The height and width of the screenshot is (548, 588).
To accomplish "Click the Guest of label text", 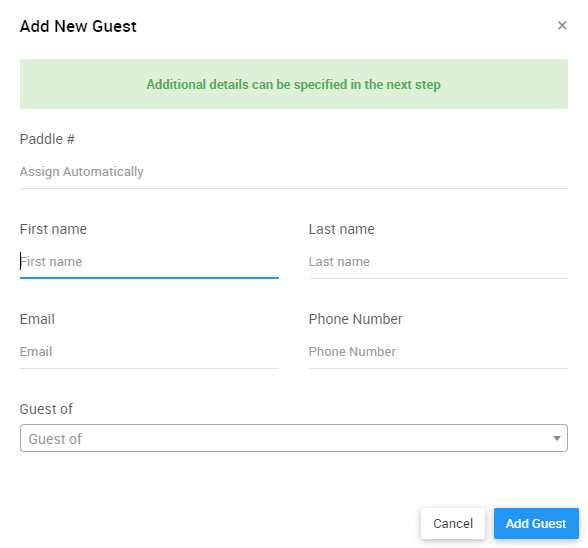I will pyautogui.click(x=46, y=409).
